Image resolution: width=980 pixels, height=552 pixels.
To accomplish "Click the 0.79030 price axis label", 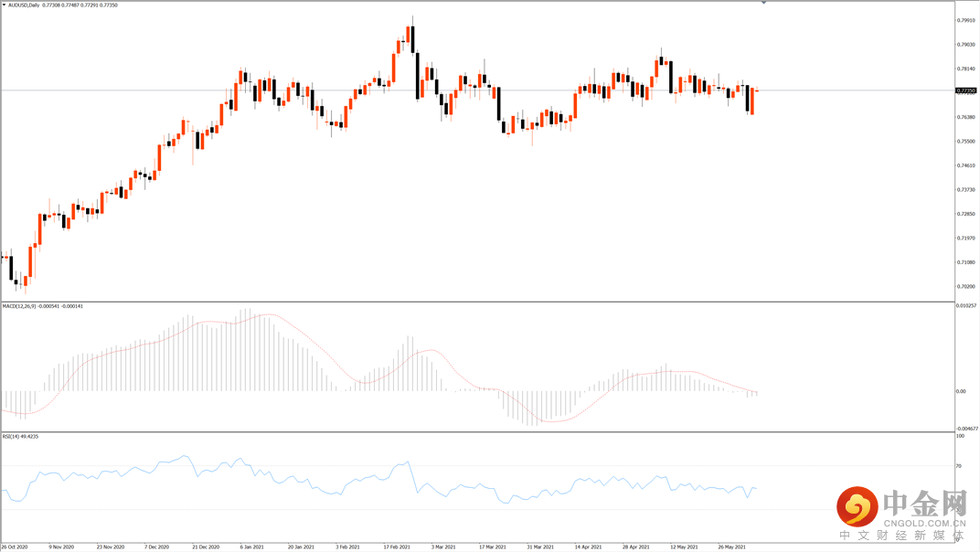I will (965, 45).
